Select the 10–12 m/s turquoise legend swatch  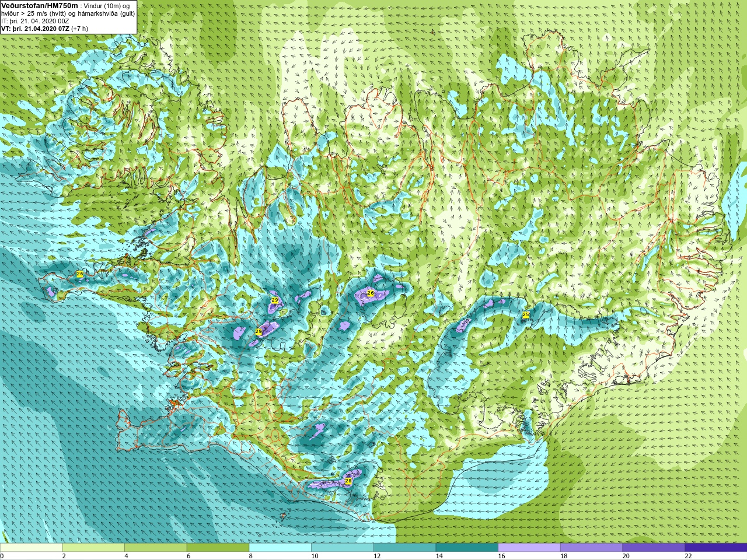click(343, 548)
